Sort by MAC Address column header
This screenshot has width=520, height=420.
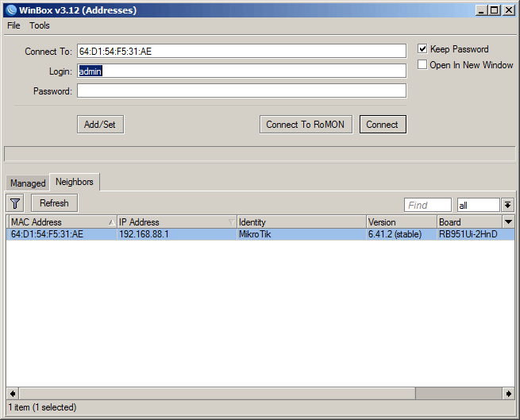[x=60, y=222]
